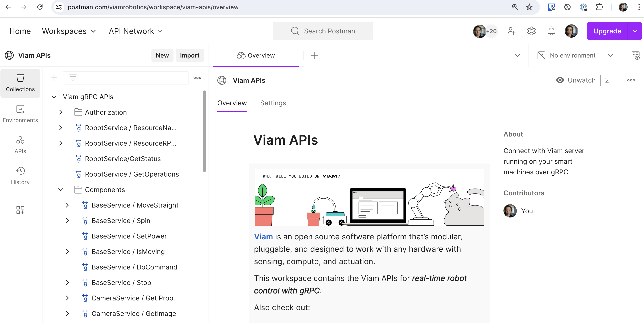Open Postman settings gear icon

[532, 31]
